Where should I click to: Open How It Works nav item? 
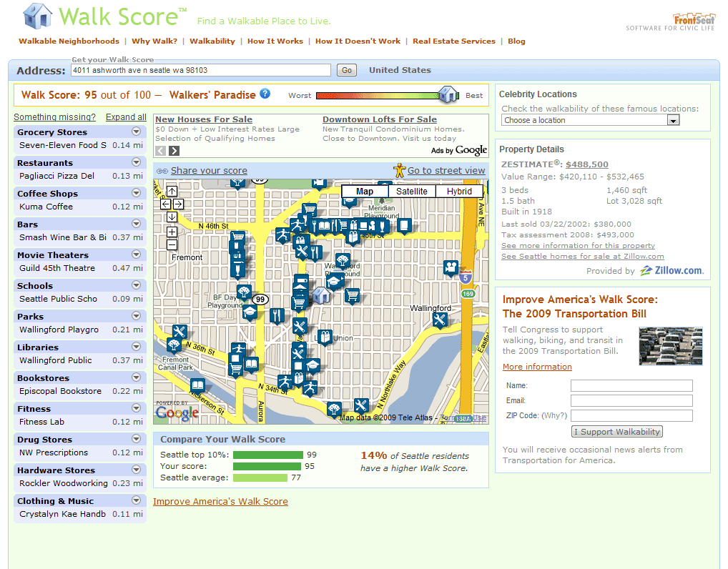[275, 41]
